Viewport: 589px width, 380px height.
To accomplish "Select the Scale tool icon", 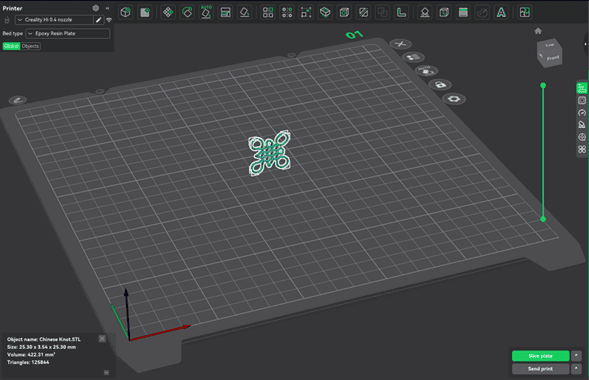I will [306, 12].
